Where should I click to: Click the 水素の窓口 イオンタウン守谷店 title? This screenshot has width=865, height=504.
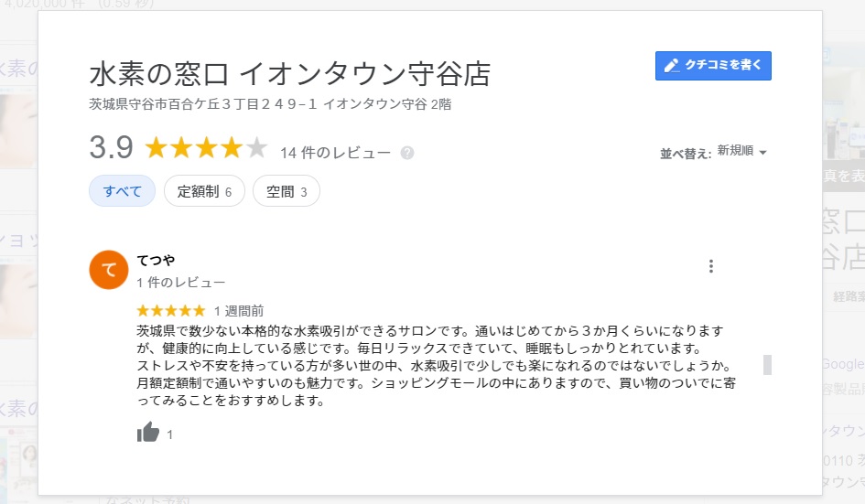click(290, 73)
